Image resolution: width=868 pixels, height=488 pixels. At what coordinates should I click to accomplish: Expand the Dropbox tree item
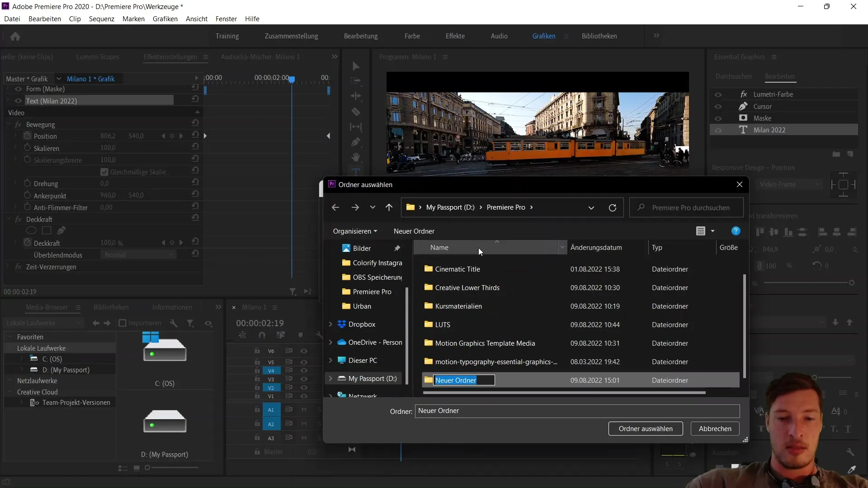330,324
